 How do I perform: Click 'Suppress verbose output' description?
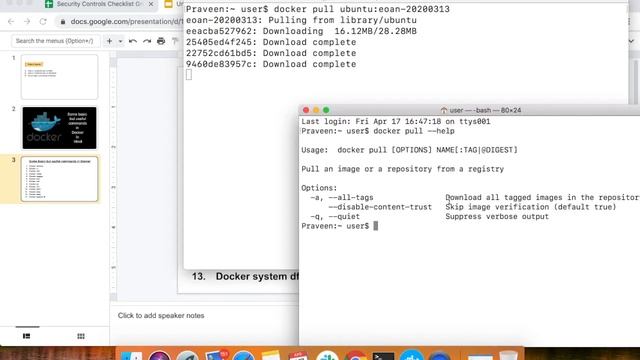[x=497, y=216]
